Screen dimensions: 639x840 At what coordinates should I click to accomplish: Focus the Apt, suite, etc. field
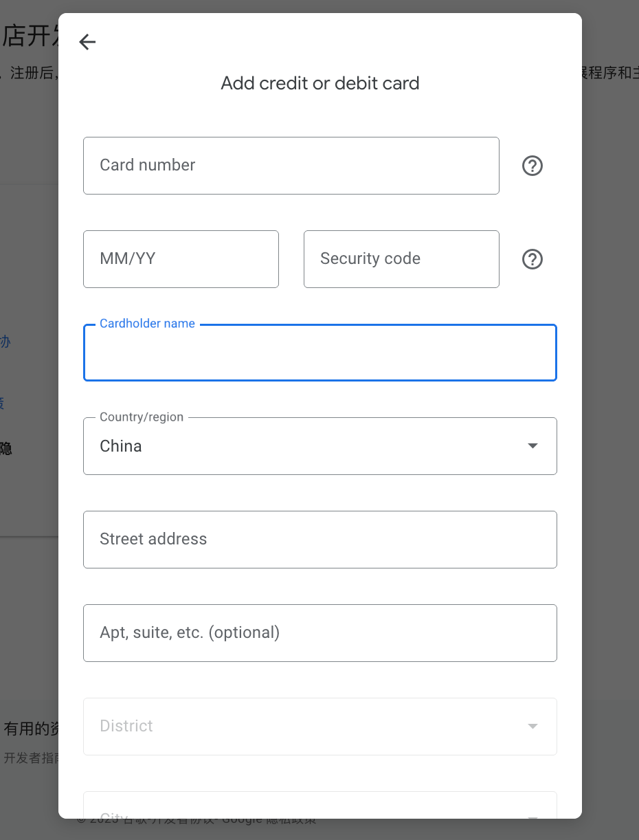[320, 633]
